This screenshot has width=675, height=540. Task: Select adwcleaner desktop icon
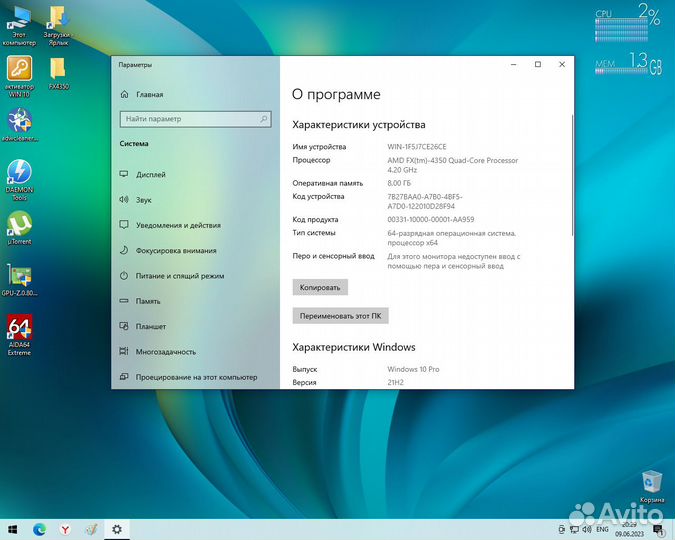pyautogui.click(x=19, y=125)
